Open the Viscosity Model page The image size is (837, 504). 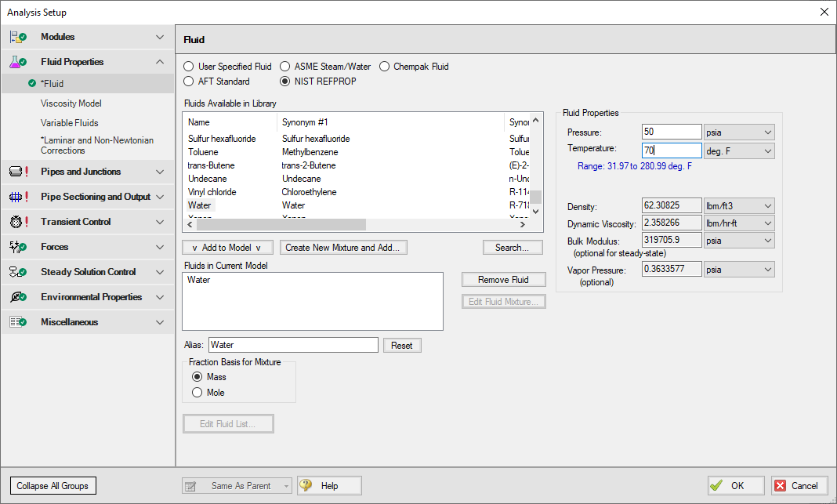pyautogui.click(x=71, y=103)
